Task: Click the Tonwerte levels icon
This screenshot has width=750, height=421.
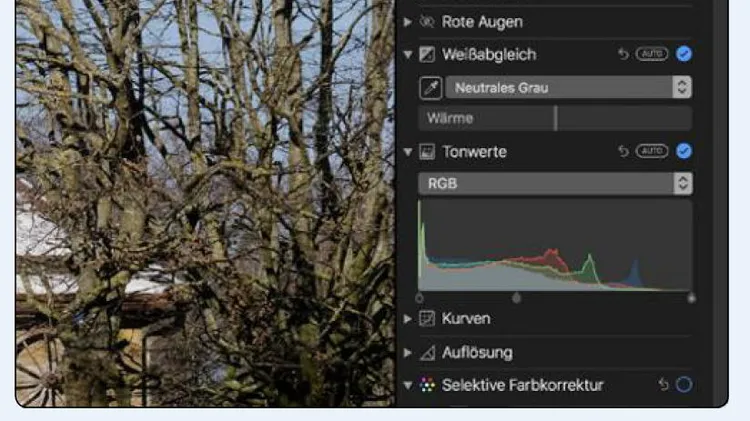Action: [427, 152]
